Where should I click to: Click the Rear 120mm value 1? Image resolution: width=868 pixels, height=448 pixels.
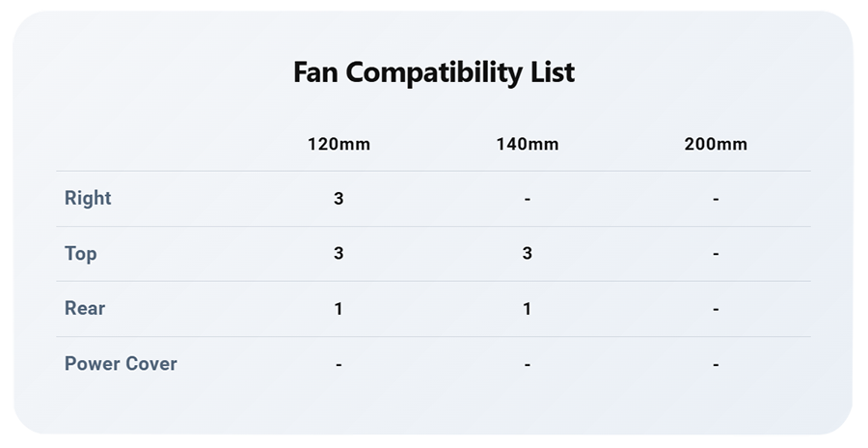click(x=339, y=309)
